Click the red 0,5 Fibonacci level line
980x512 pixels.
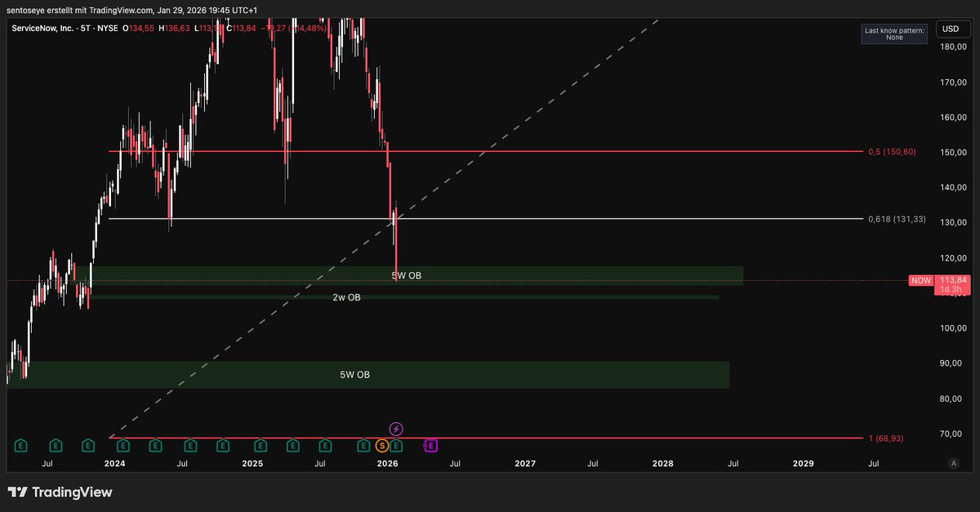[x=486, y=151]
